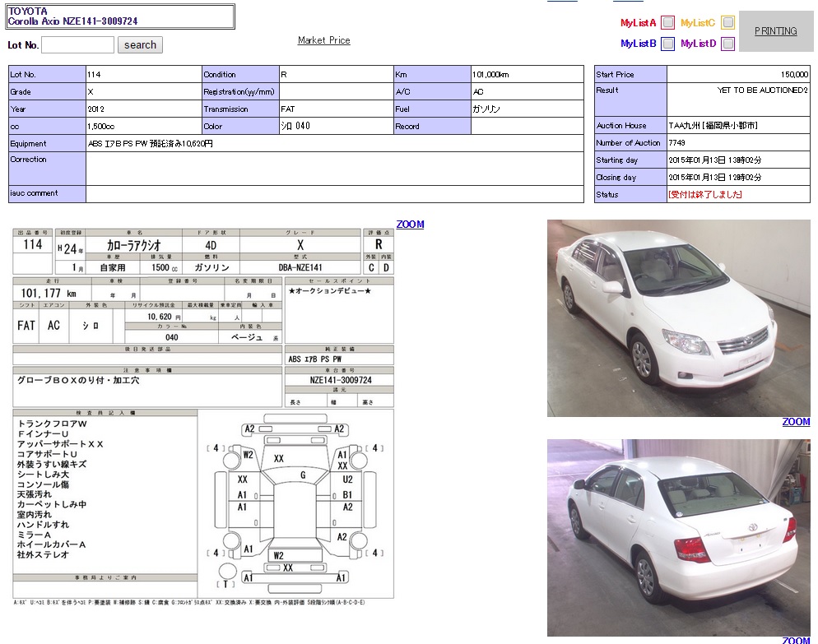818x644 pixels.
Task: Open the Market Price link
Action: click(323, 40)
